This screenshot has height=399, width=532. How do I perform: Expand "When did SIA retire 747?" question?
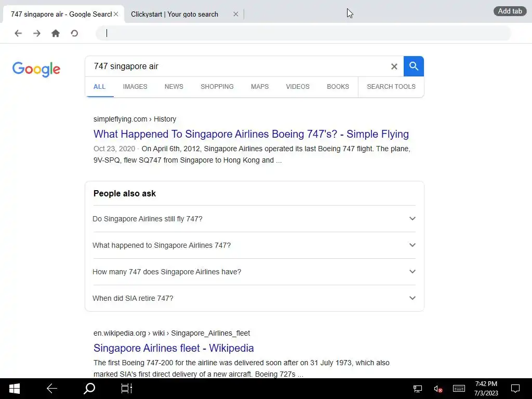254,298
